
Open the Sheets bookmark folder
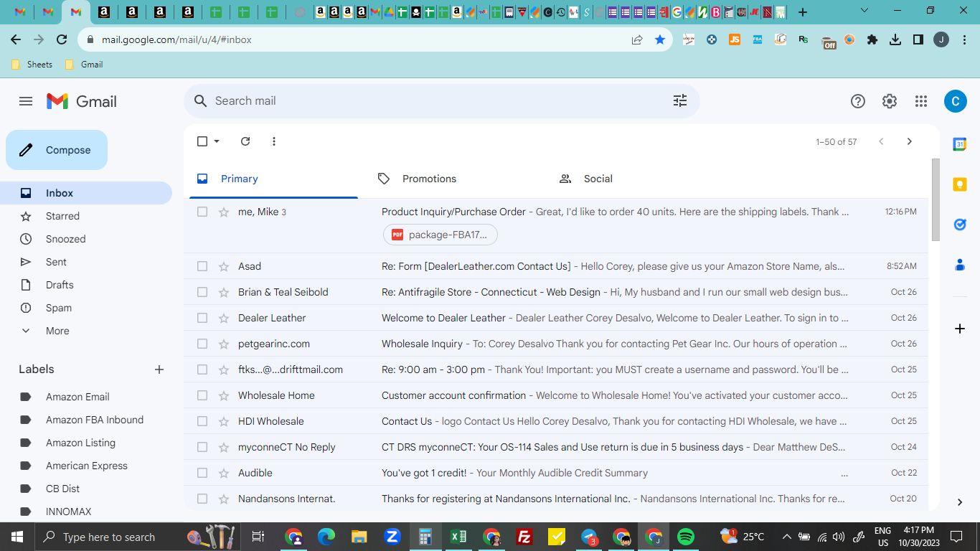pyautogui.click(x=32, y=65)
